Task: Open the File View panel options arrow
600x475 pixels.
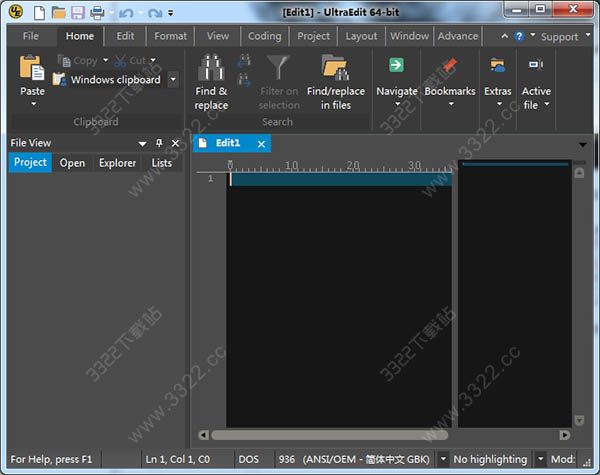Action: point(142,144)
